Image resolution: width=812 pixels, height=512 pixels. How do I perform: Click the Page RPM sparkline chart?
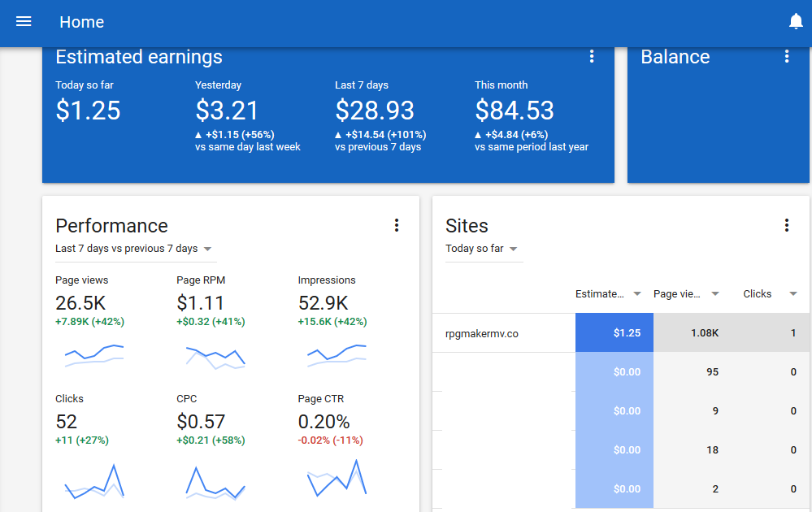pos(215,358)
